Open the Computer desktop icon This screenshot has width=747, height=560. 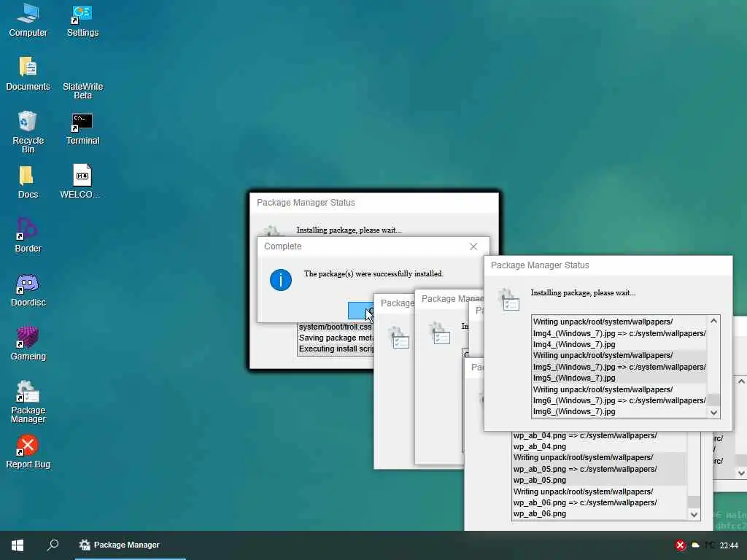28,20
